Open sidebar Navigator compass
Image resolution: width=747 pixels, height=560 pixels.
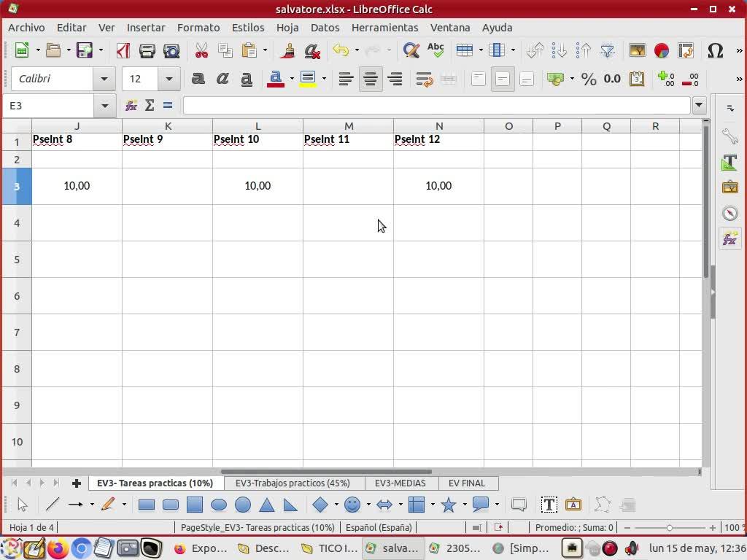(x=729, y=213)
